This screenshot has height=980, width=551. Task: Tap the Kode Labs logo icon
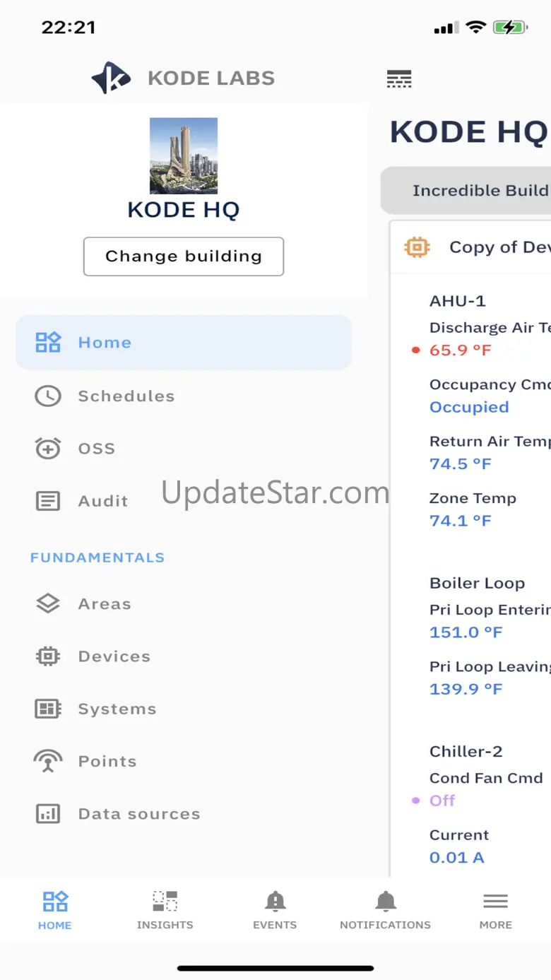(x=112, y=78)
